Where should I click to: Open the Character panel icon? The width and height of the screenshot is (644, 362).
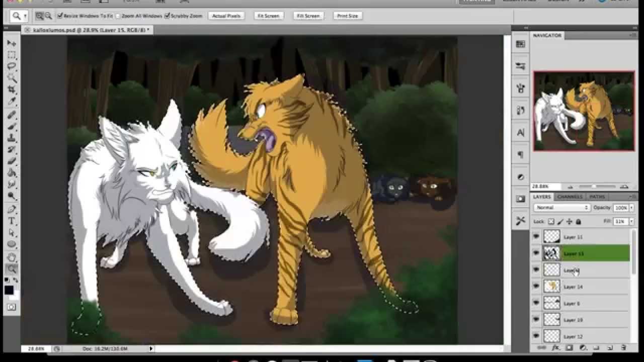point(520,133)
